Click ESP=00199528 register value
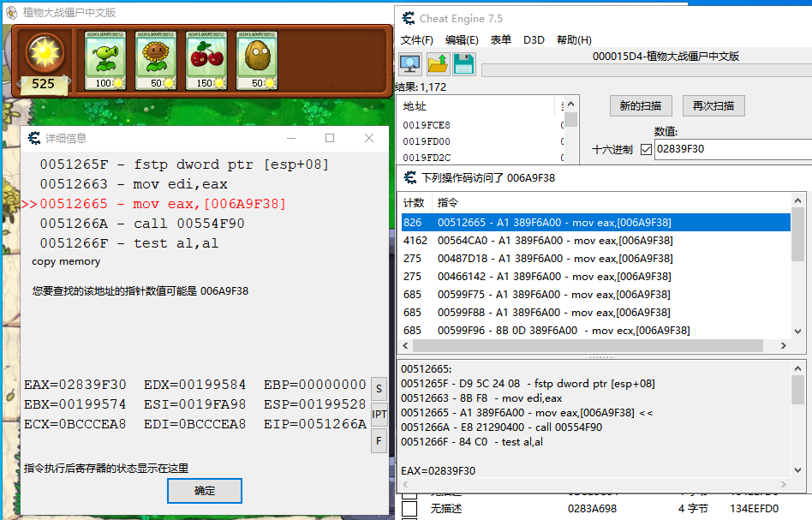Screen dimensions: 812x520 tap(315, 404)
